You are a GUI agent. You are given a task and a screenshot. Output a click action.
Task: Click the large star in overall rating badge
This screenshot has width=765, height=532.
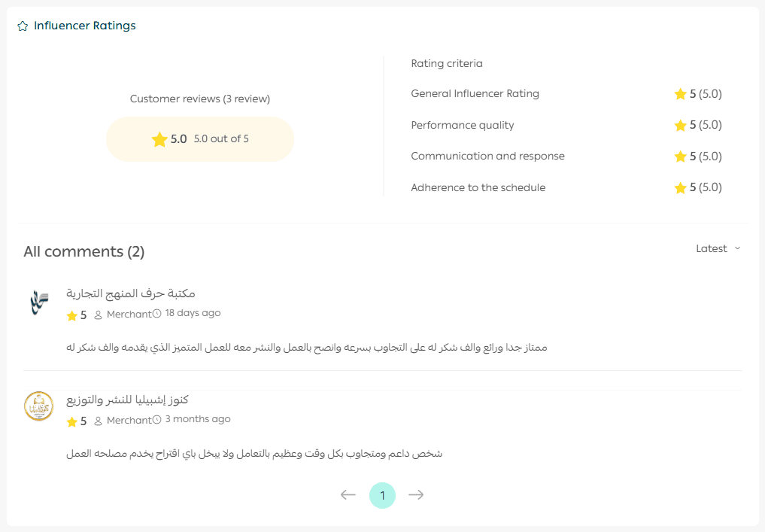click(159, 139)
